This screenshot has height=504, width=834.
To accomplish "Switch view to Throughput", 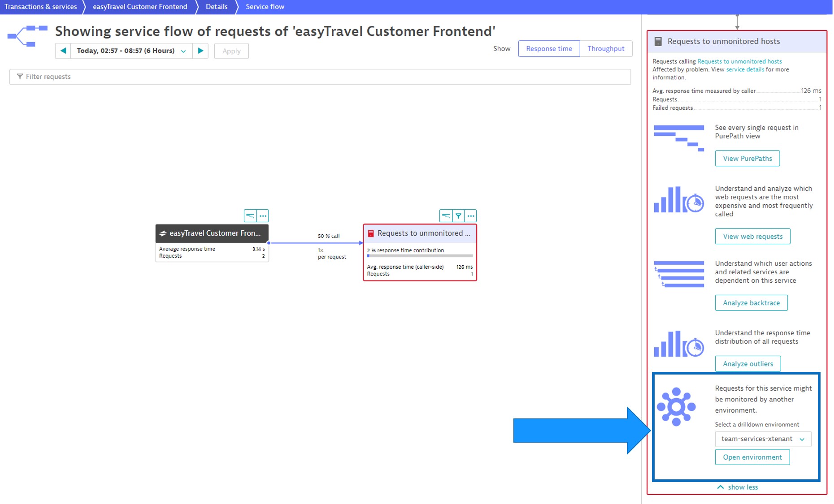I will (x=606, y=48).
